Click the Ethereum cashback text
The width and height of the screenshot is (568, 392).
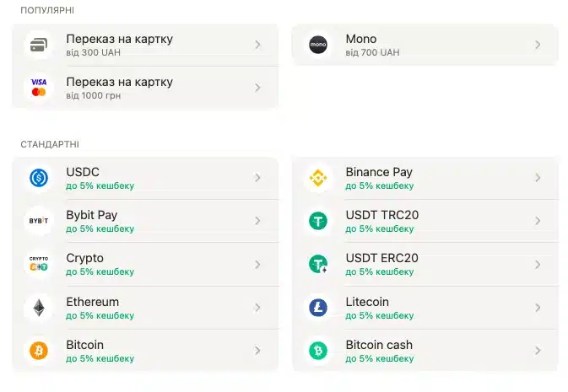coord(100,315)
